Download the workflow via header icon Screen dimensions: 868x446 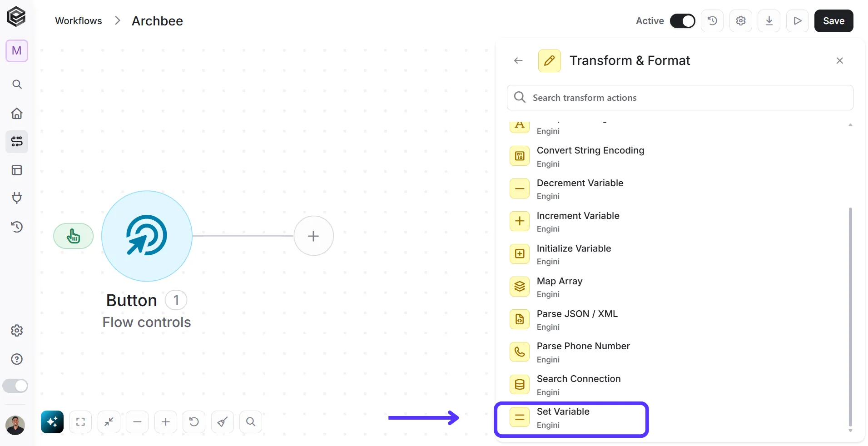pyautogui.click(x=769, y=21)
